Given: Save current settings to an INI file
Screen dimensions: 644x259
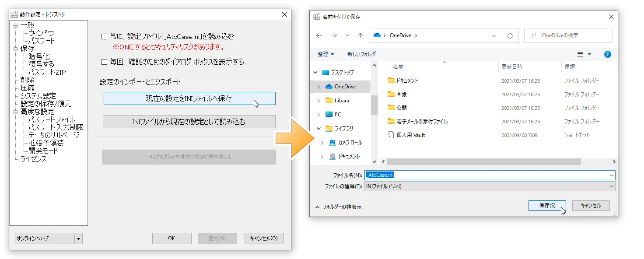Looking at the screenshot, I should tap(189, 98).
